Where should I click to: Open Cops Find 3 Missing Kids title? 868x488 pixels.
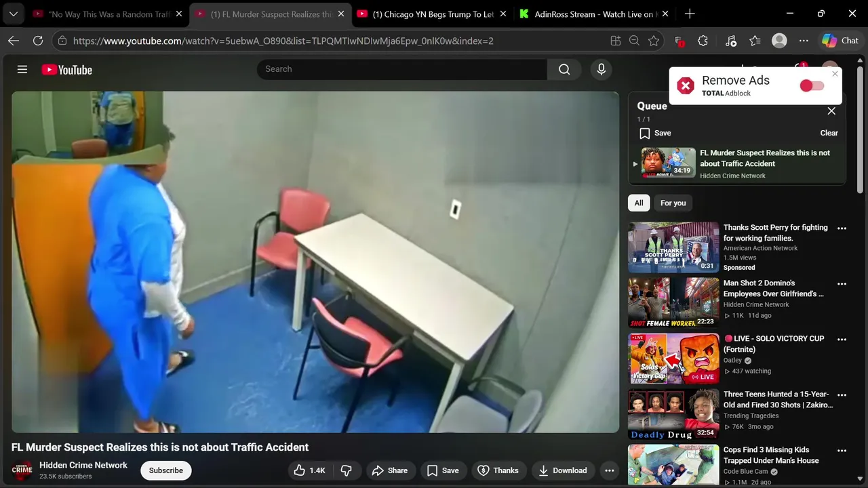[771, 455]
